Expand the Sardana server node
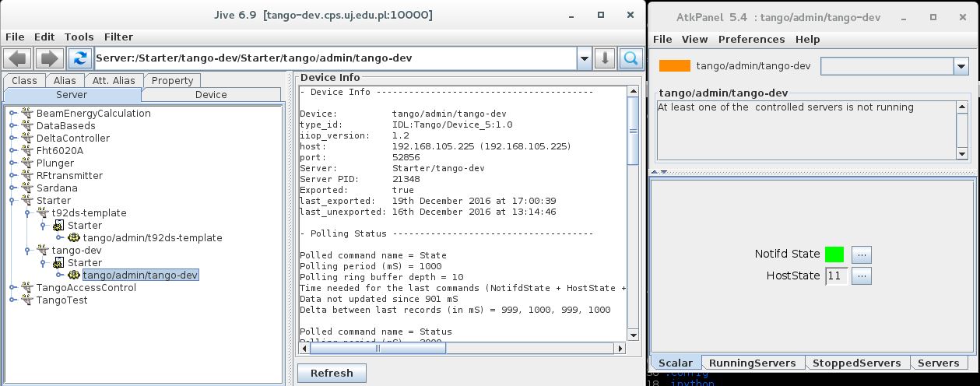Image resolution: width=980 pixels, height=386 pixels. pos(13,188)
